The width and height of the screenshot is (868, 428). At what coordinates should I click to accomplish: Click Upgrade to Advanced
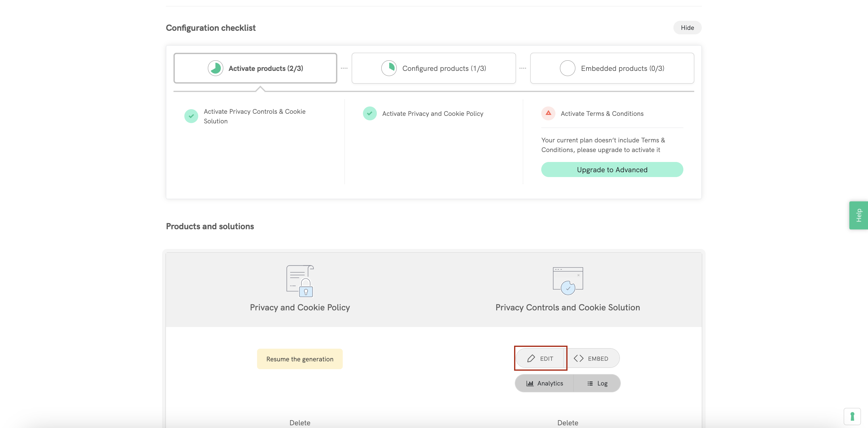612,170
